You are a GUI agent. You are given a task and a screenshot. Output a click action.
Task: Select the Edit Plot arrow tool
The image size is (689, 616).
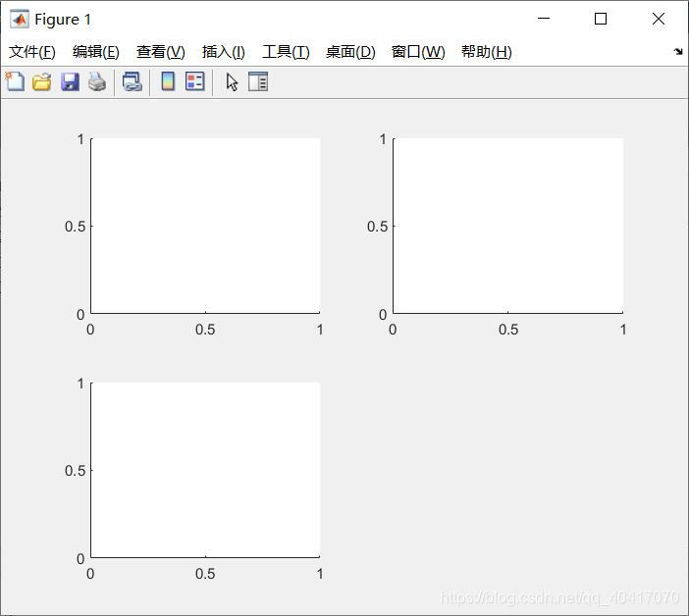[232, 82]
